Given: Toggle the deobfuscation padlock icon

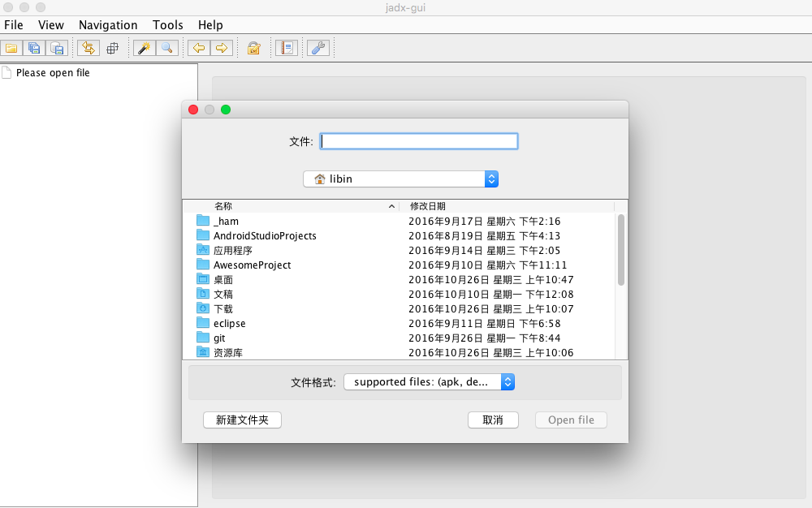Looking at the screenshot, I should (x=253, y=48).
